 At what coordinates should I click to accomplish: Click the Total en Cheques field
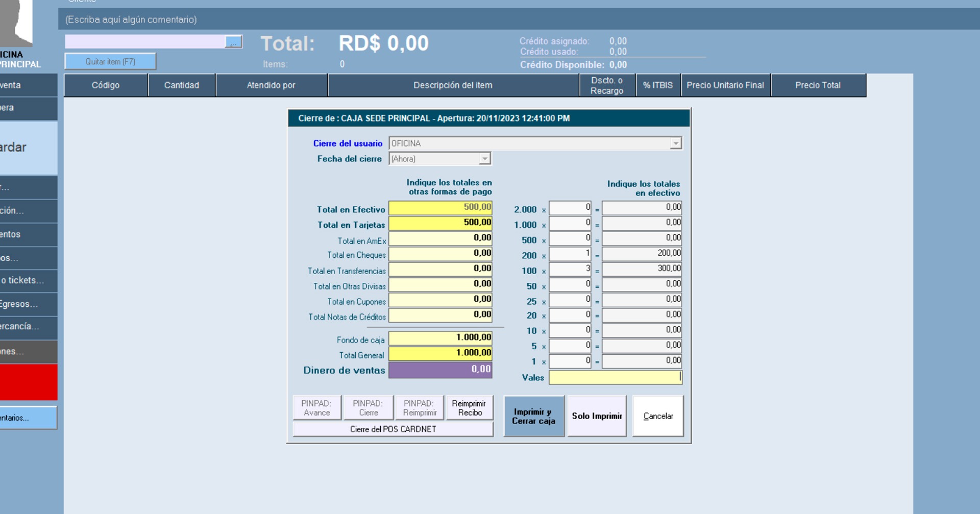click(440, 254)
